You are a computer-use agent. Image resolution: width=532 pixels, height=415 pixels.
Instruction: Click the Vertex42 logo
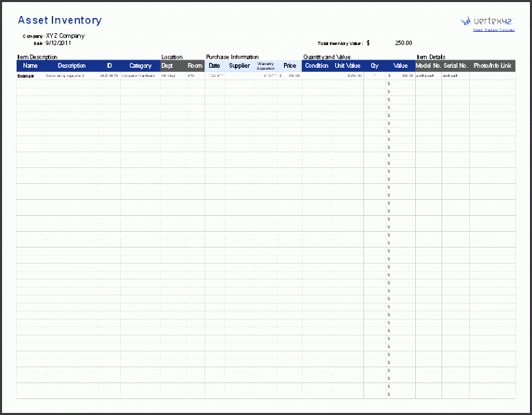(486, 21)
